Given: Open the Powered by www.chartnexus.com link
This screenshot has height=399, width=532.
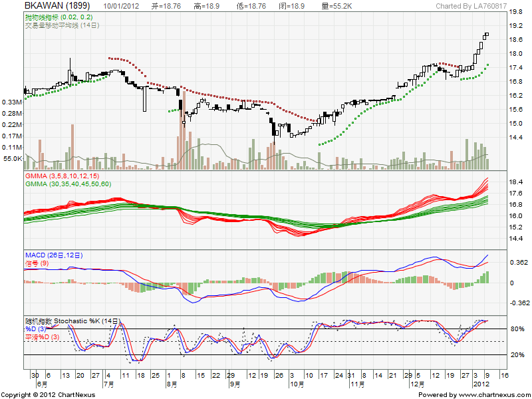Looking at the screenshot, I should click(x=474, y=395).
